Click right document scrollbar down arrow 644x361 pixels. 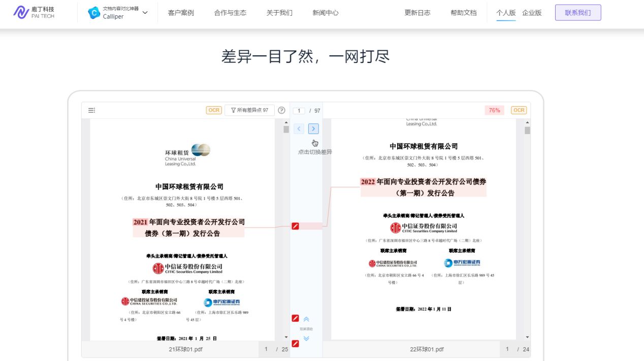pos(527,337)
